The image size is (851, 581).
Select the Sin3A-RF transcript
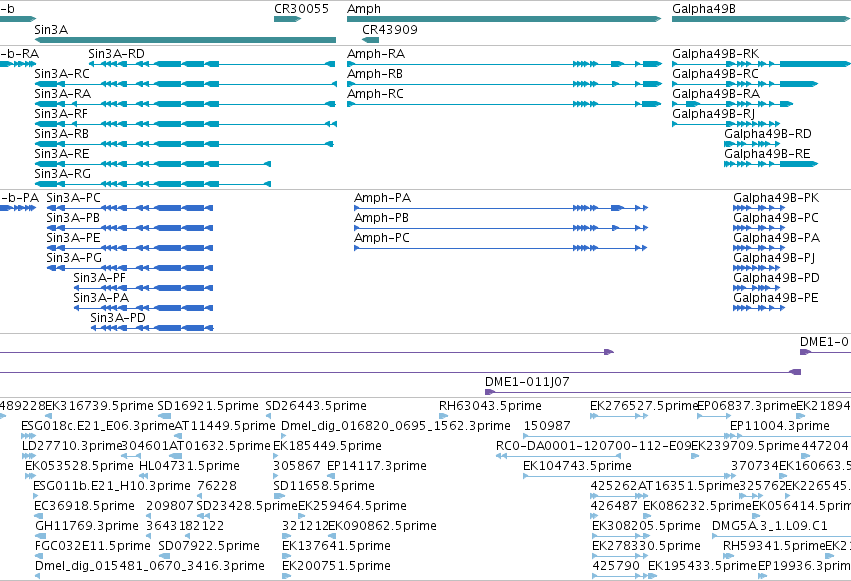pos(185,124)
